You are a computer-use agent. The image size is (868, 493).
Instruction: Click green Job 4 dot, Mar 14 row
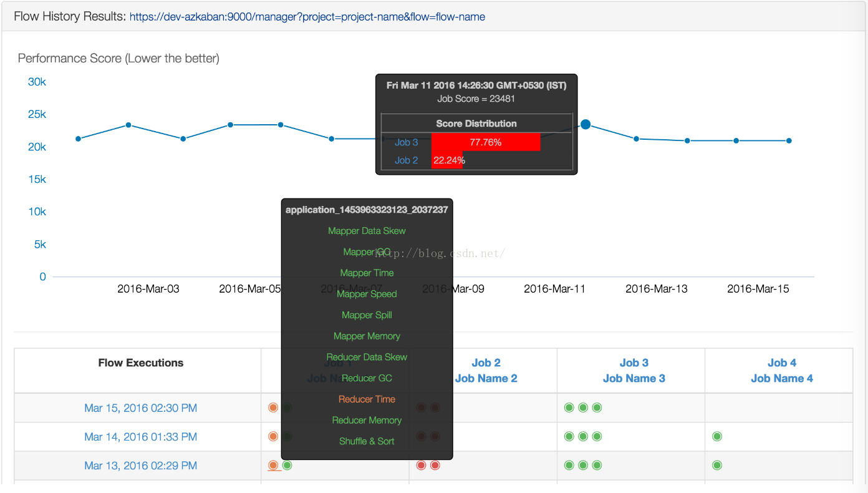point(717,436)
